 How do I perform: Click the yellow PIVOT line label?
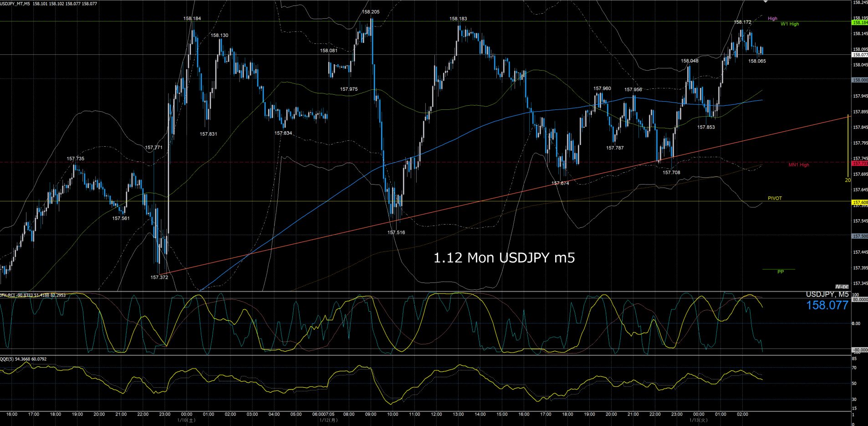click(x=775, y=198)
